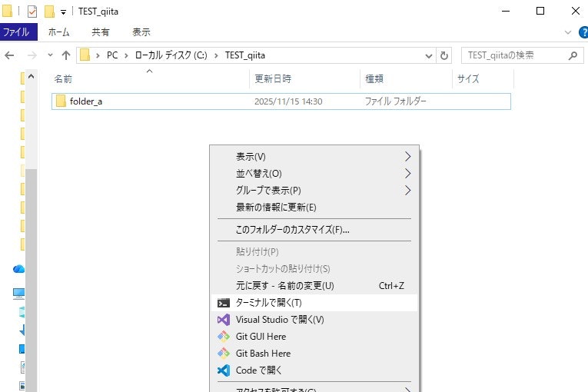Switch to the ホーム ribbon tab

59,32
